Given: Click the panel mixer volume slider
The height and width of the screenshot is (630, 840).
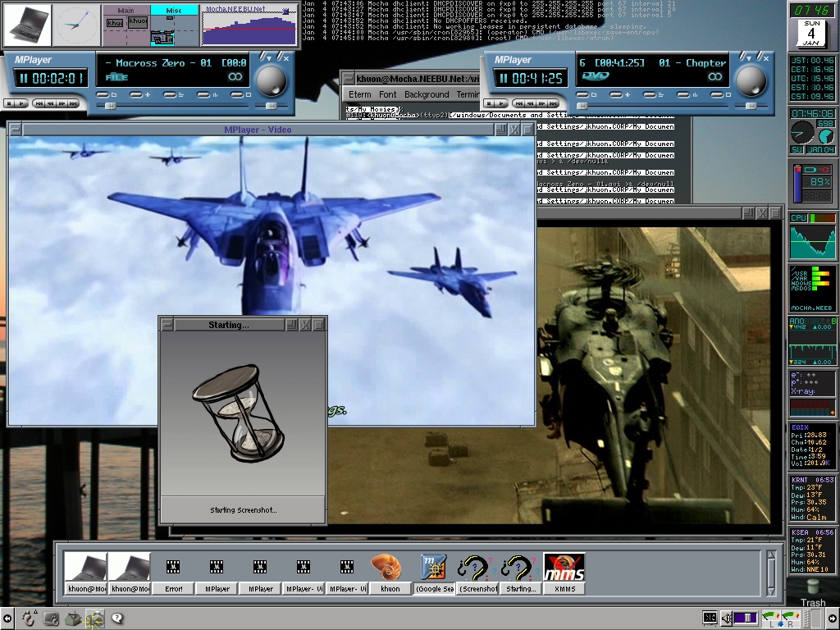Looking at the screenshot, I should point(746,619).
